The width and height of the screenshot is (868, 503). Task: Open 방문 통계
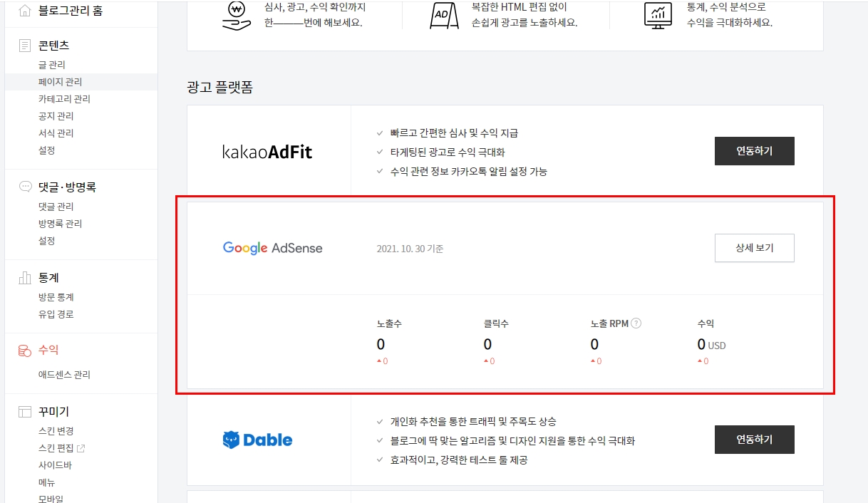click(x=56, y=297)
